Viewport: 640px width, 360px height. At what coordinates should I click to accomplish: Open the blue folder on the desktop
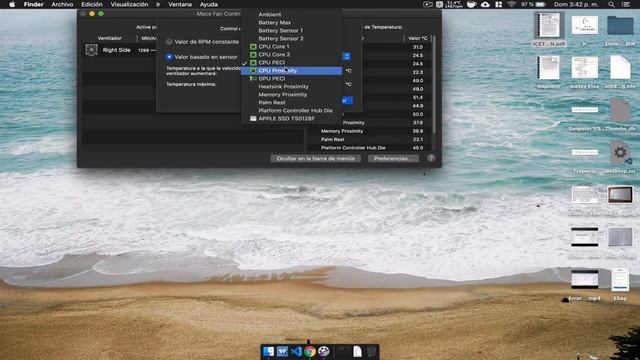pyautogui.click(x=620, y=26)
